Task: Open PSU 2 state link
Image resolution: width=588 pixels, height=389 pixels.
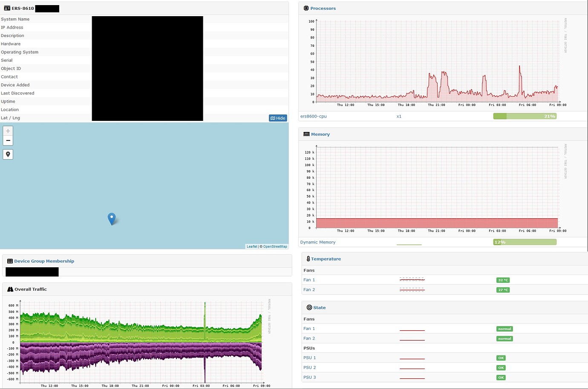Action: coord(310,368)
